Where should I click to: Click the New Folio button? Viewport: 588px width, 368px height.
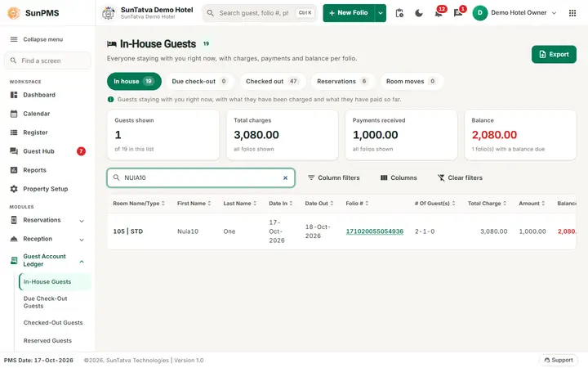(x=349, y=13)
